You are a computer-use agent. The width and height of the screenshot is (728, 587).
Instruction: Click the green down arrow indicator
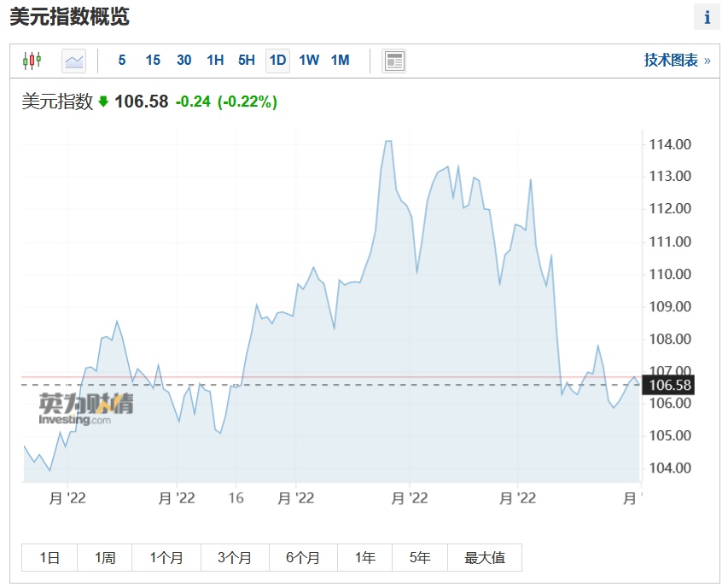tap(103, 102)
